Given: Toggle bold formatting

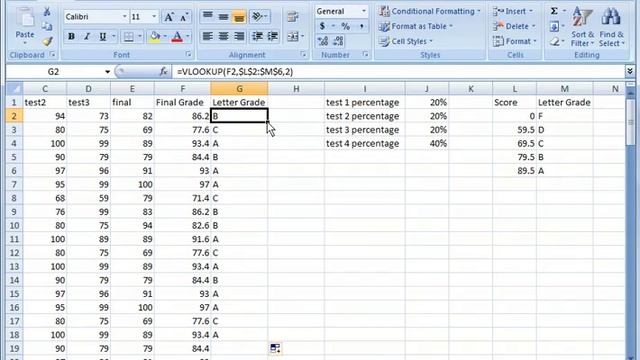Looking at the screenshot, I should click(71, 36).
